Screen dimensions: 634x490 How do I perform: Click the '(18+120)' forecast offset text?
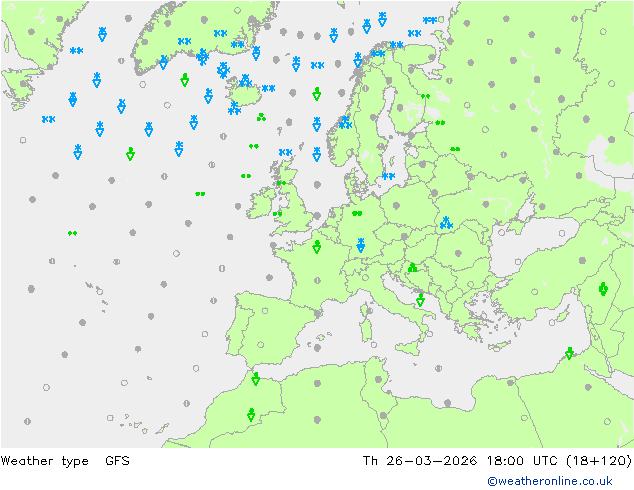pyautogui.click(x=599, y=460)
